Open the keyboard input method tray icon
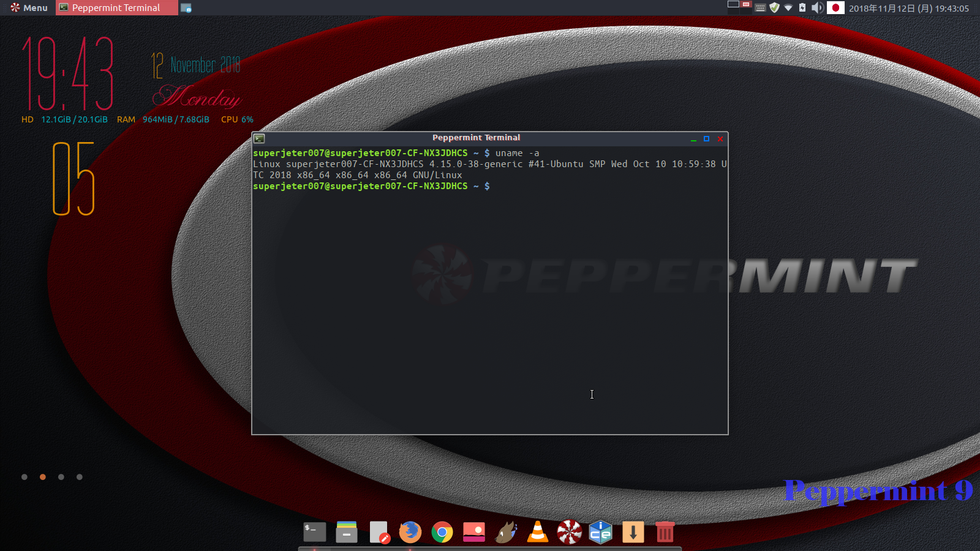Image resolution: width=980 pixels, height=551 pixels. [x=760, y=8]
